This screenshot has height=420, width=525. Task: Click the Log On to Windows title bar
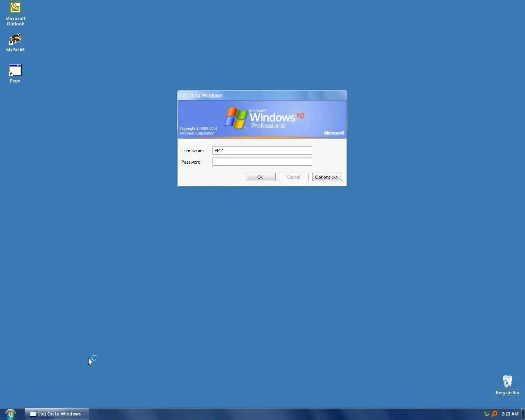262,95
